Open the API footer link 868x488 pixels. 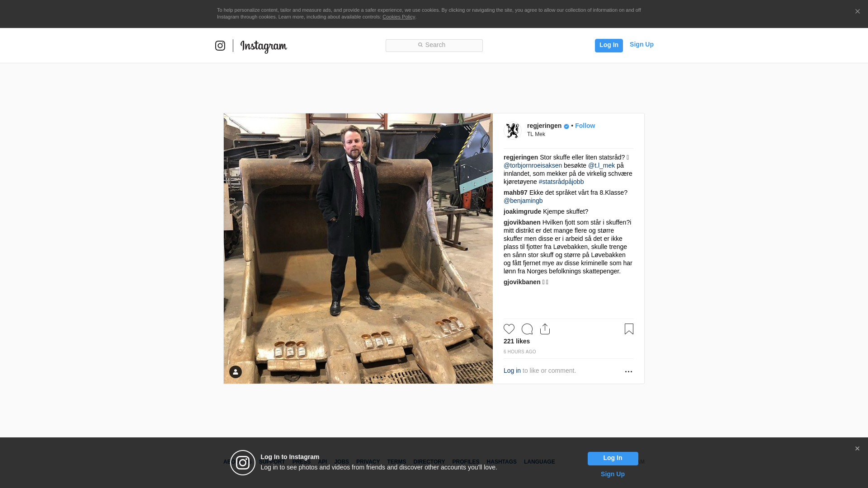322,462
